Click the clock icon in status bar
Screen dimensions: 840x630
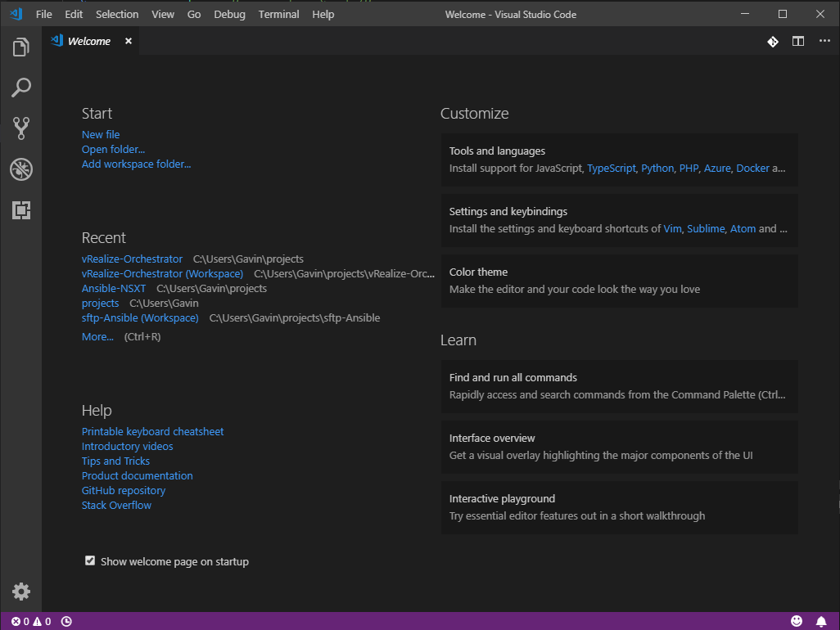coord(66,622)
